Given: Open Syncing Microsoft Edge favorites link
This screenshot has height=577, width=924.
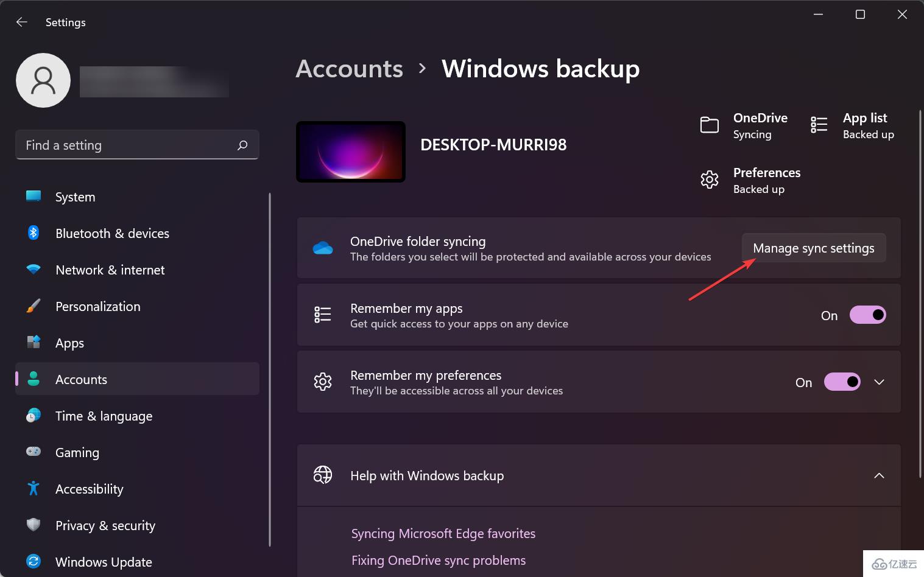Looking at the screenshot, I should (x=443, y=534).
